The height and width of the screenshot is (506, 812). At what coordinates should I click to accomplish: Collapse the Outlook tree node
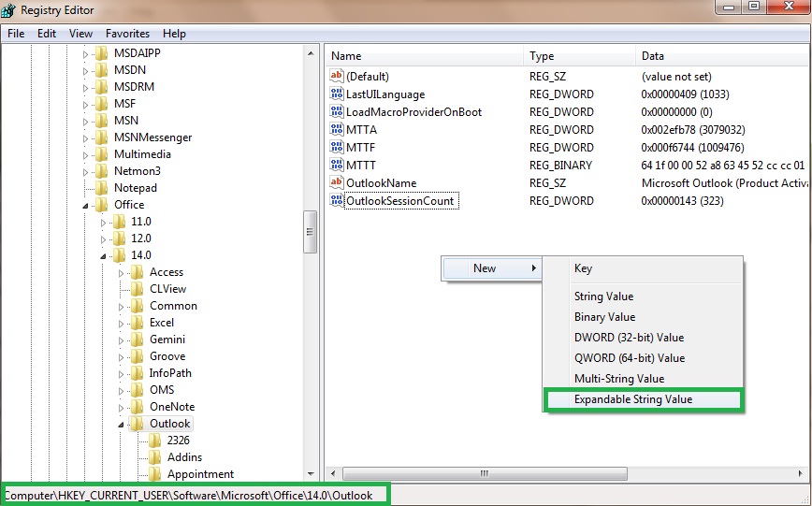point(121,425)
